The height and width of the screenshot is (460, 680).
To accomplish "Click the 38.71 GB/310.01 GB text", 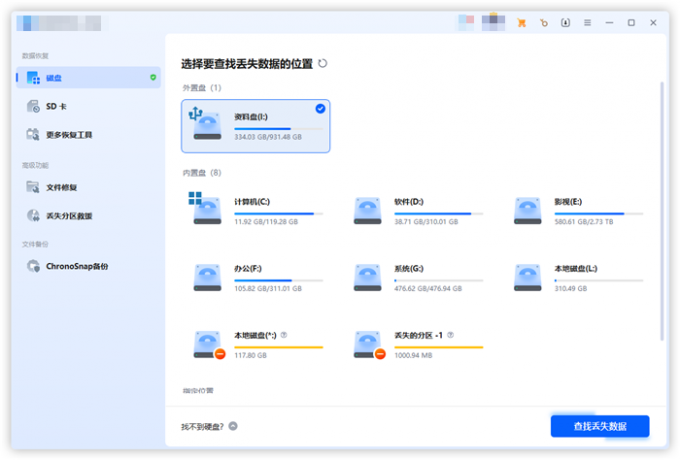I will pyautogui.click(x=426, y=222).
